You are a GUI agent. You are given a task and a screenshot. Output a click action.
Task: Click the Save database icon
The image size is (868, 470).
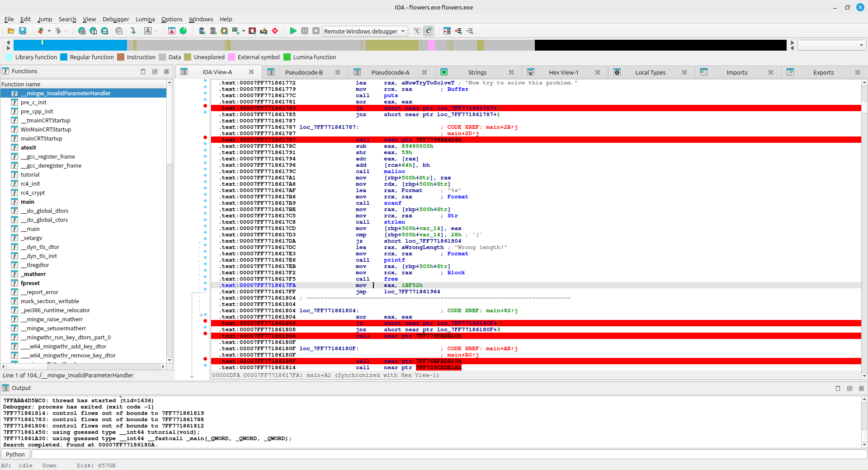coord(23,31)
